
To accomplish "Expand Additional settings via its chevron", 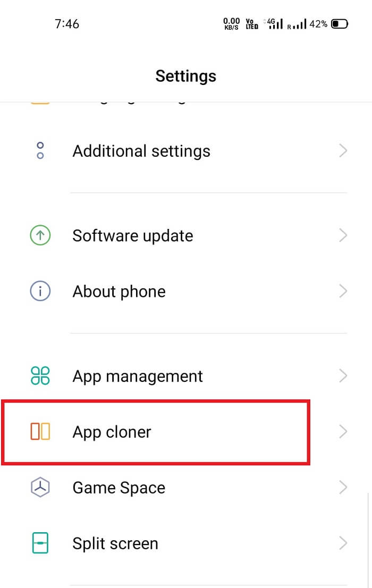I will point(343,151).
